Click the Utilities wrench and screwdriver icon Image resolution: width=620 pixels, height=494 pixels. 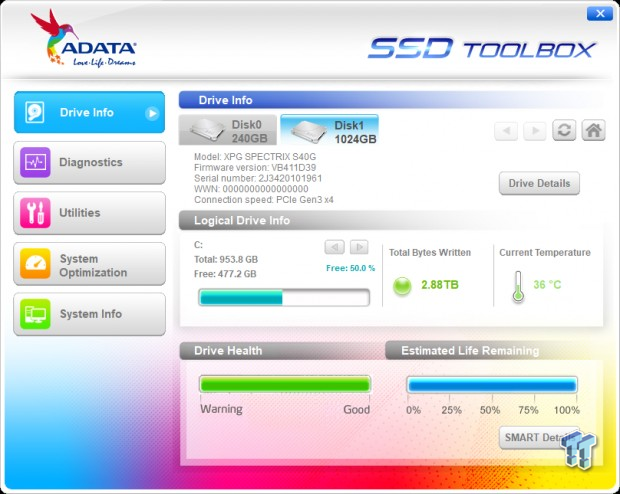pos(35,213)
